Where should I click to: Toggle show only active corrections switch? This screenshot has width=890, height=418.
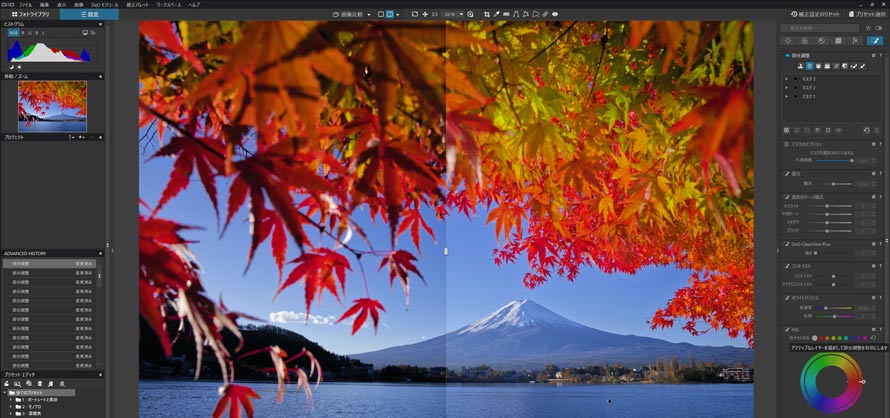point(879,28)
